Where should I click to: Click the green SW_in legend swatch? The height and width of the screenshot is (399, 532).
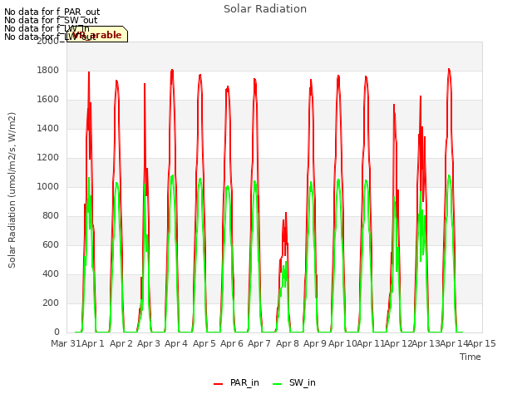coord(277,384)
